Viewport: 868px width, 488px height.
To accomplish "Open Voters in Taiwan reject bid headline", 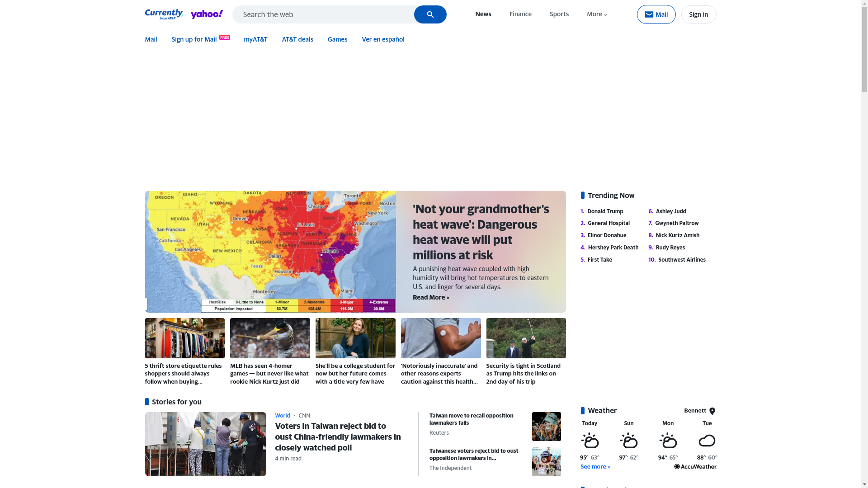I will coord(338,437).
